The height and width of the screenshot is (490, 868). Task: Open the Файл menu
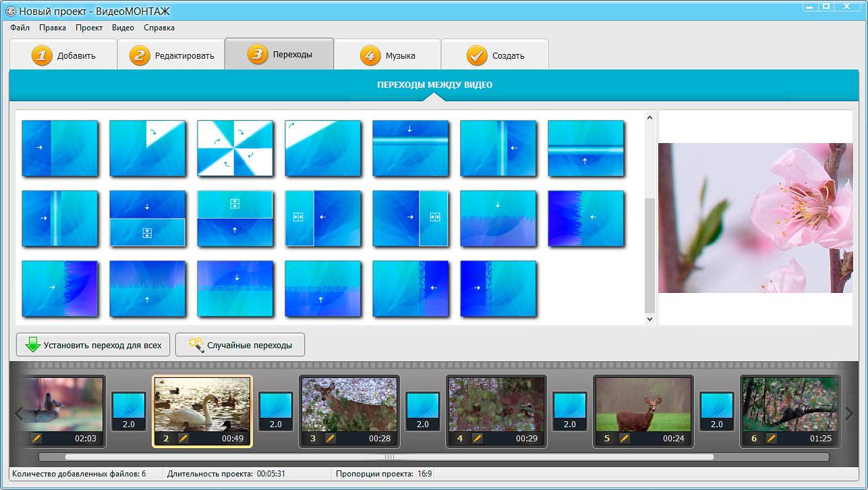pos(20,28)
